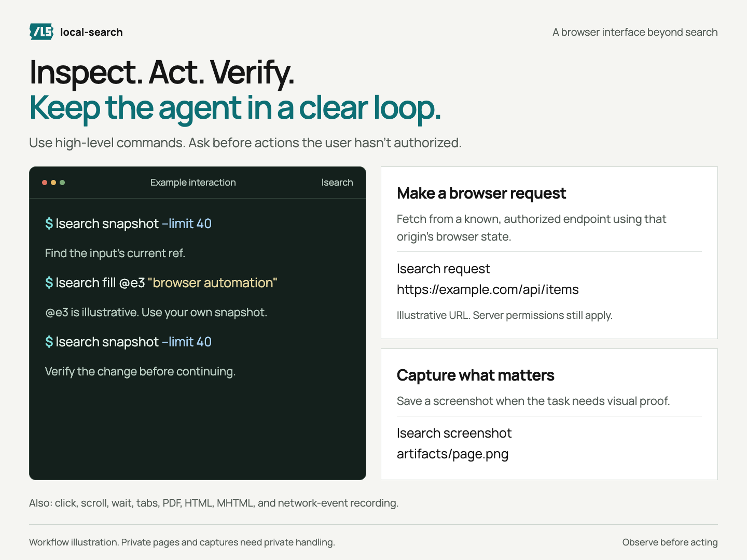Click the yellow dot in terminal window
The width and height of the screenshot is (747, 560).
[53, 183]
